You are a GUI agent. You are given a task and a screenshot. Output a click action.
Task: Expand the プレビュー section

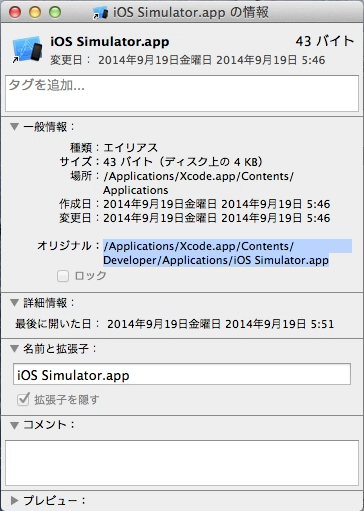point(14,500)
